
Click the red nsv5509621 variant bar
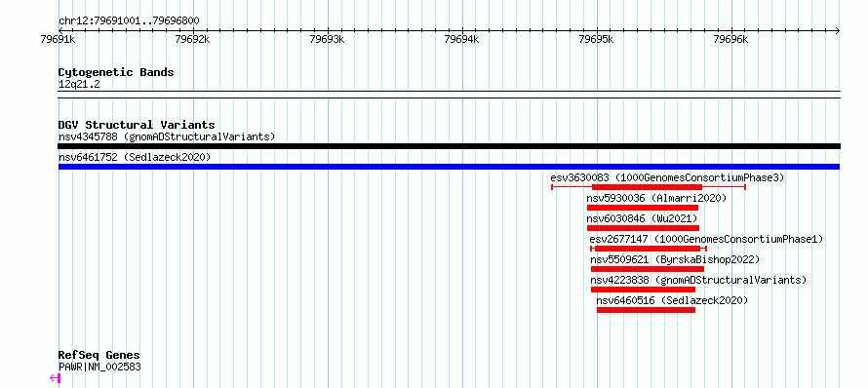click(x=648, y=269)
